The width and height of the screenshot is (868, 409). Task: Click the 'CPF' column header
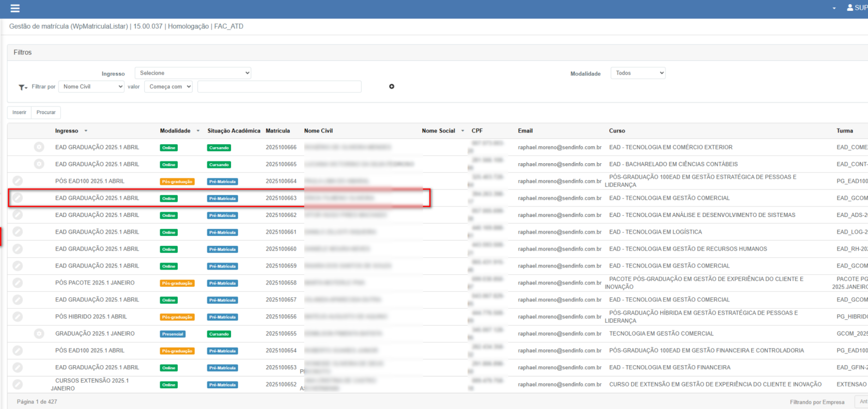477,131
